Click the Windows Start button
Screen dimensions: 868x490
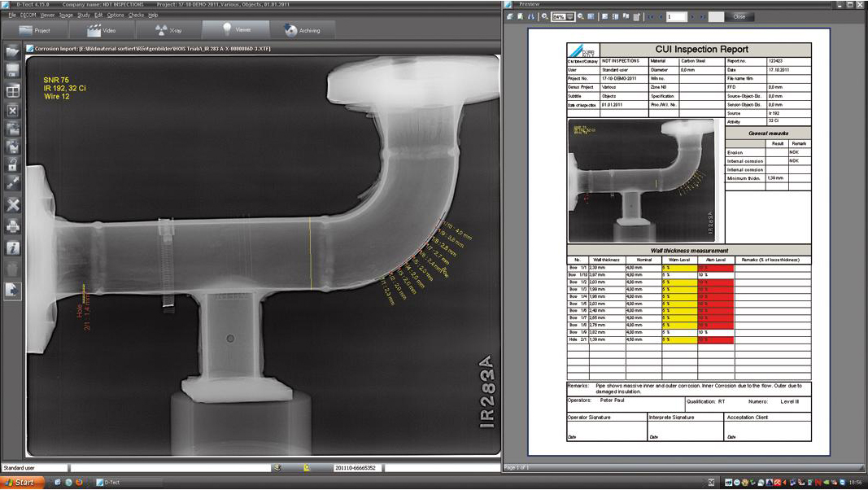pos(23,483)
